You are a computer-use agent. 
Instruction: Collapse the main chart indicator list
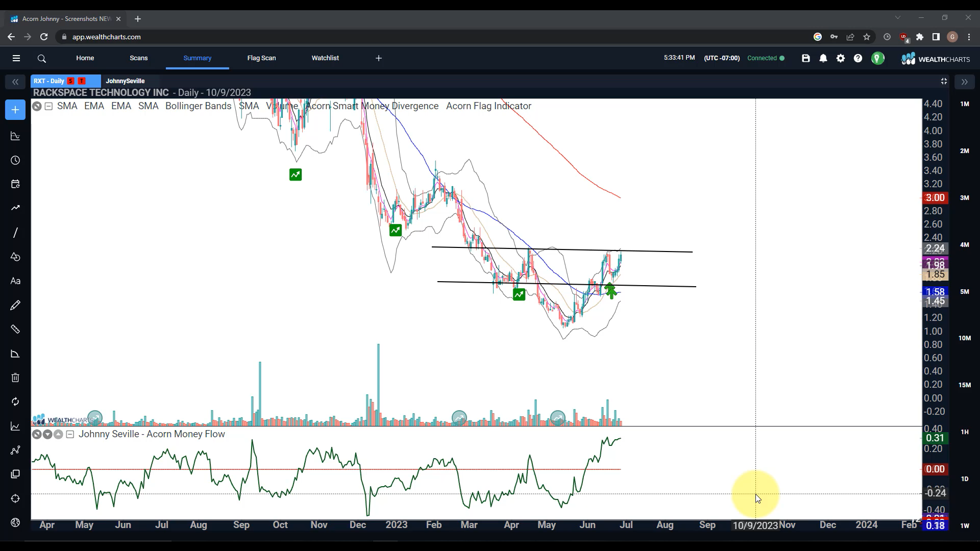coord(48,106)
